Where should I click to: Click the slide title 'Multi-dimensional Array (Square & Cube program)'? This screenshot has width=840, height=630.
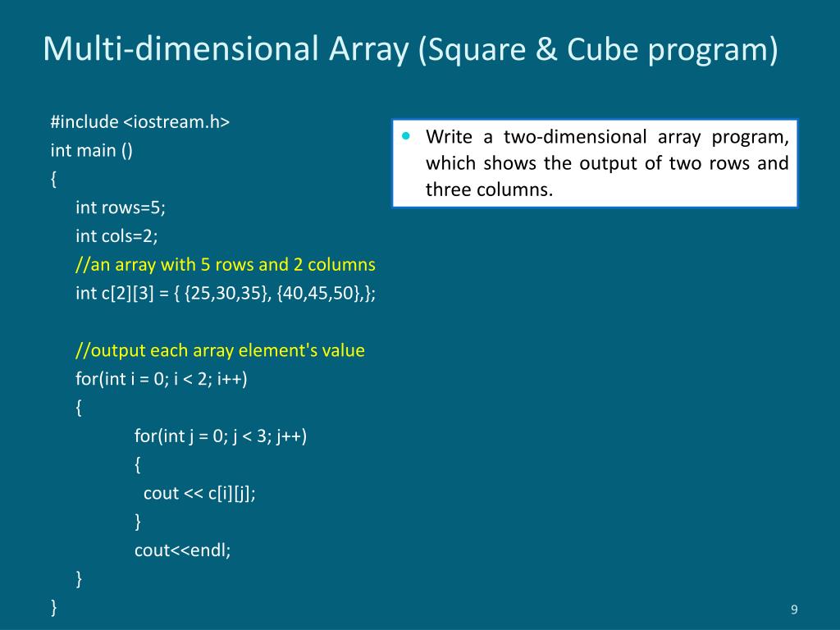coord(410,50)
